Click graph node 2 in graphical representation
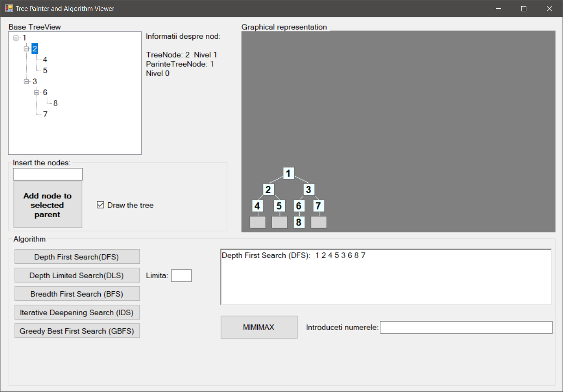Image resolution: width=563 pixels, height=392 pixels. pyautogui.click(x=268, y=190)
